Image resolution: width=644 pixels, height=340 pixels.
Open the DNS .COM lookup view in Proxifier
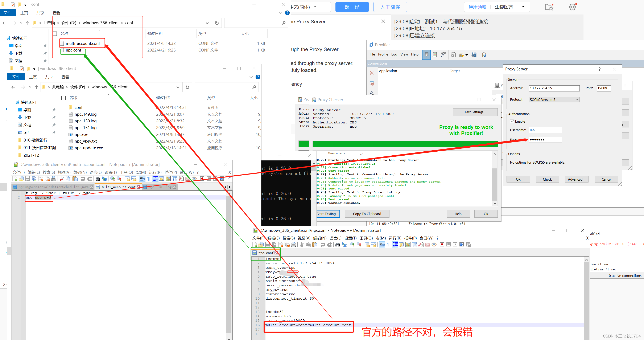(443, 54)
